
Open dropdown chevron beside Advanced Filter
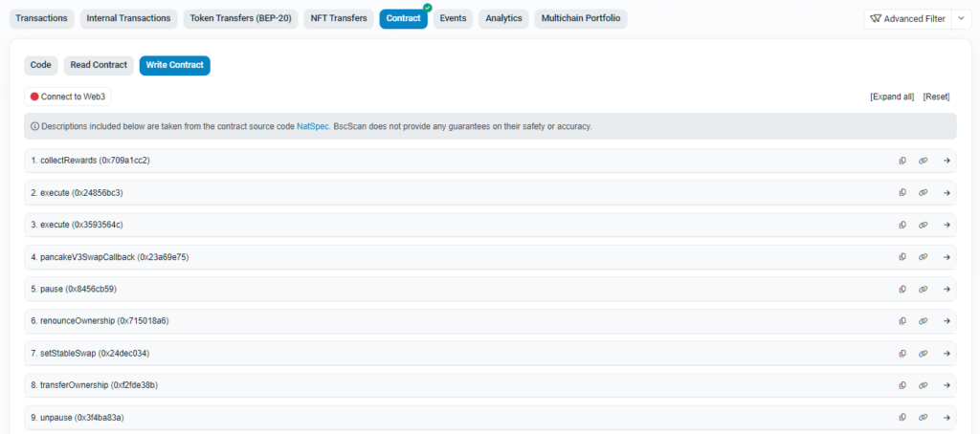click(962, 19)
